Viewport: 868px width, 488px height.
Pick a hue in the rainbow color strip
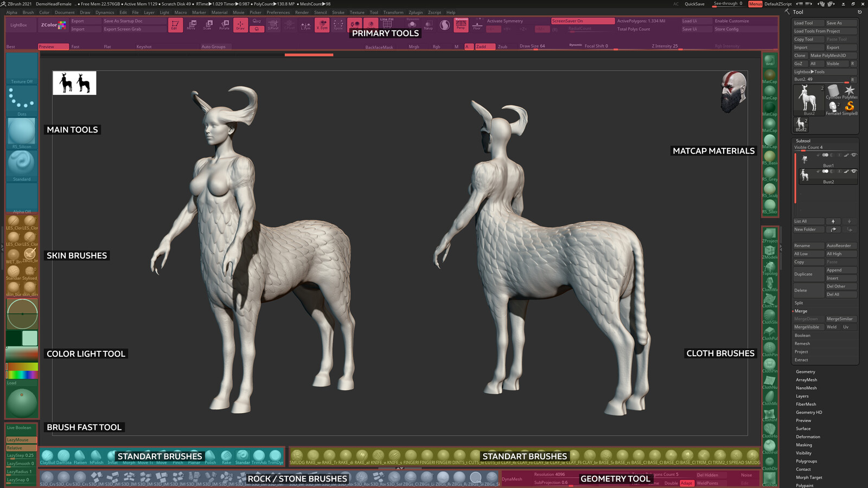[x=22, y=375]
